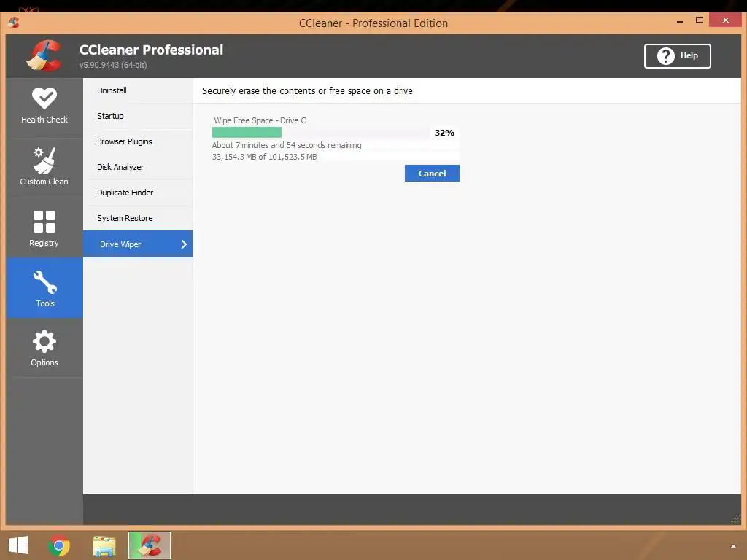
Task: Open the Duplicate Finder tool
Action: (x=138, y=192)
